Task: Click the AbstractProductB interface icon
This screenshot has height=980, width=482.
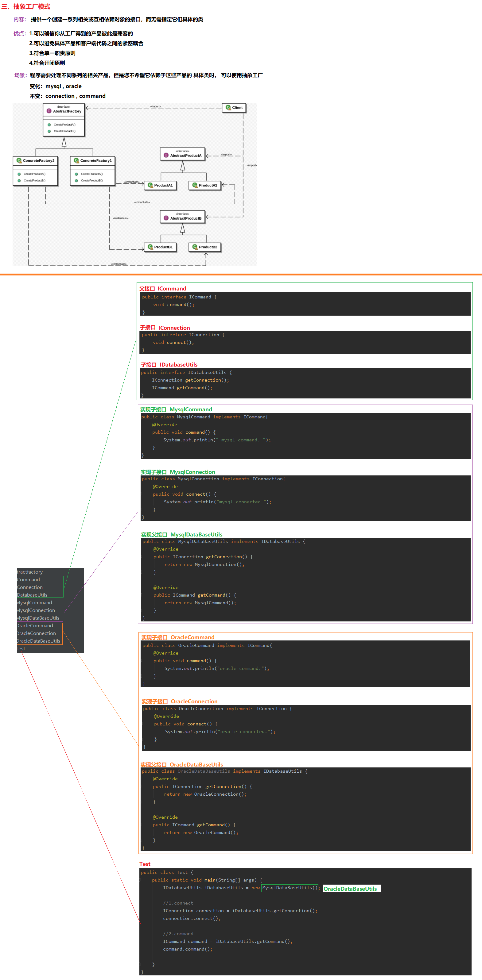Action: [x=166, y=218]
